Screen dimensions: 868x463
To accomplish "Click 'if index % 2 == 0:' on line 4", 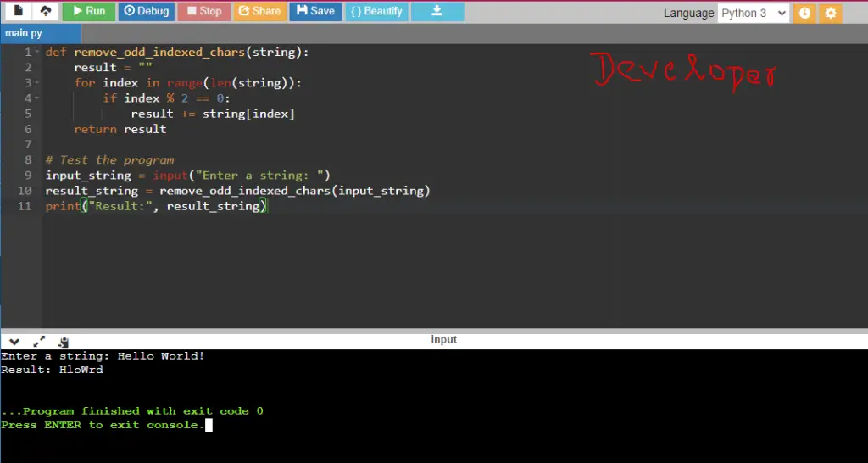I will 166,98.
